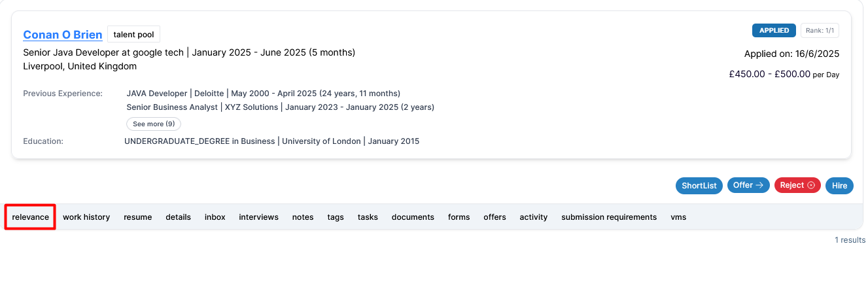Shortlist the candidate
Viewport: 868px width, 297px height.
pos(699,186)
